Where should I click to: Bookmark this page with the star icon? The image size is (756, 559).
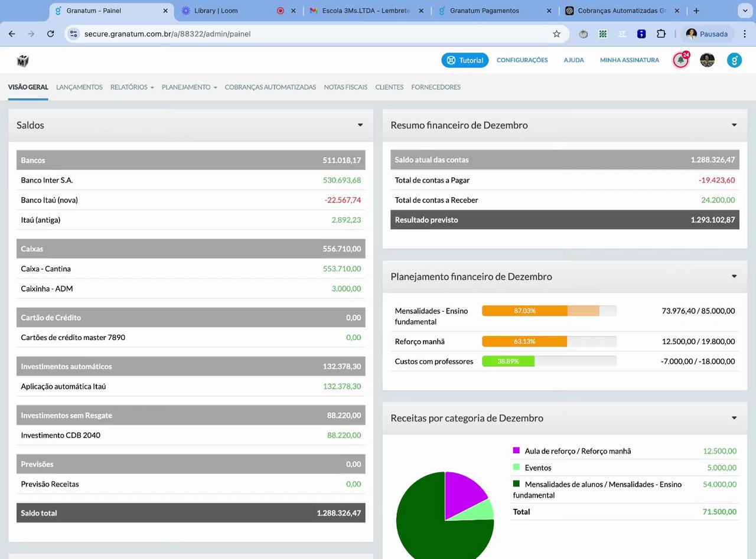point(556,34)
